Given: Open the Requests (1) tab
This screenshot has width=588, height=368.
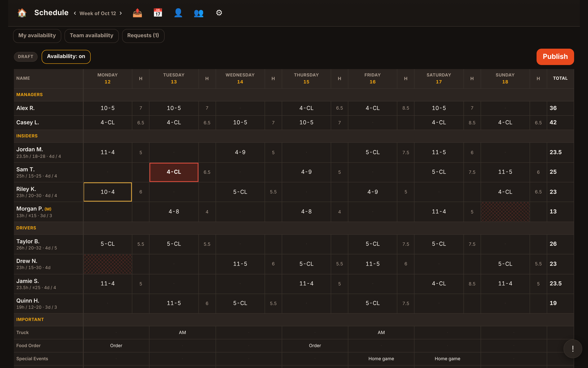Looking at the screenshot, I should pos(143,36).
